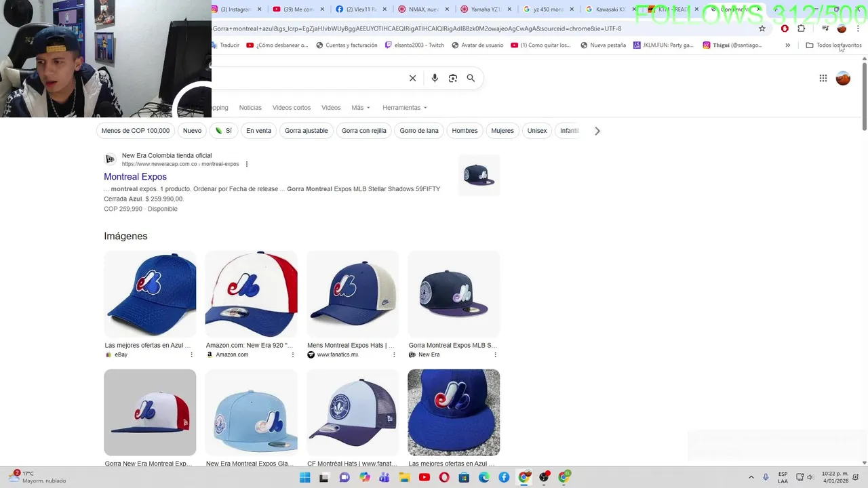Viewport: 868px width, 488px height.
Task: Expand the Más search filter dropdown
Action: [x=361, y=108]
